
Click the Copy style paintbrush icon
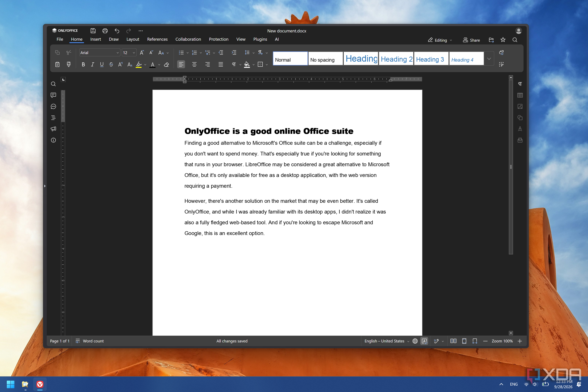69,64
